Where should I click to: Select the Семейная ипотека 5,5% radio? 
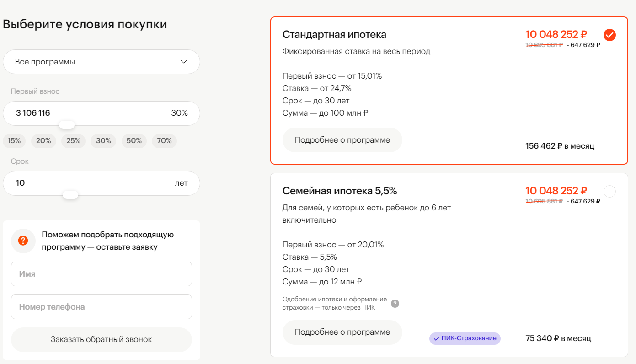click(x=609, y=191)
